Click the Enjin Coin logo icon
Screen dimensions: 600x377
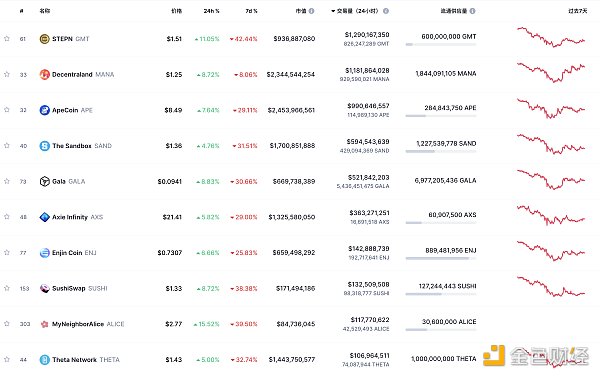pyautogui.click(x=45, y=253)
